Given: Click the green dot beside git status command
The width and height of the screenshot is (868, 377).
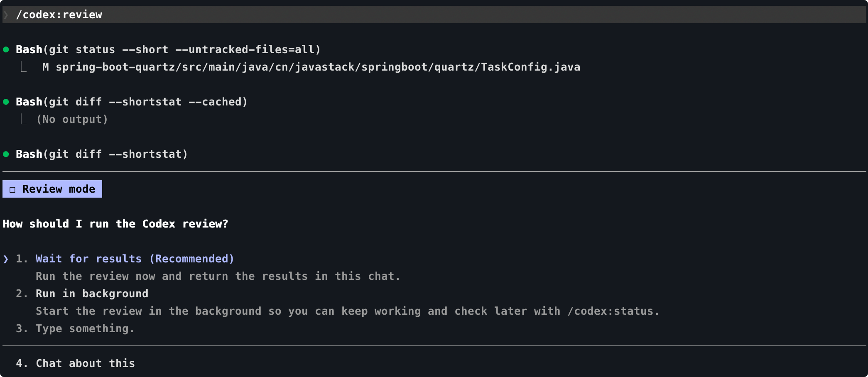Looking at the screenshot, I should 6,50.
